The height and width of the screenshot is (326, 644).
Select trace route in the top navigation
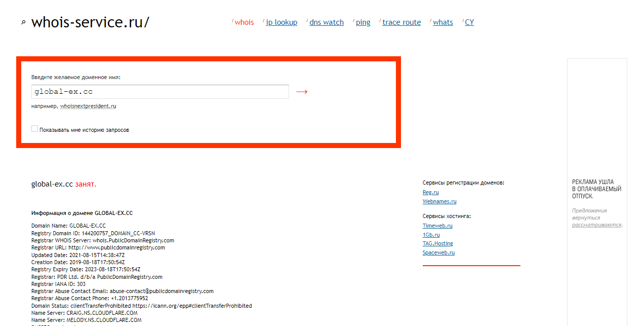tap(401, 22)
